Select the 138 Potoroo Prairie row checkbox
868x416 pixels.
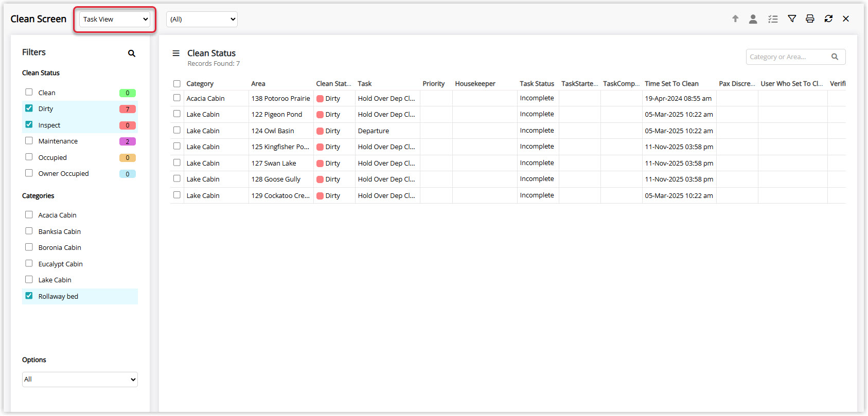[x=177, y=98]
